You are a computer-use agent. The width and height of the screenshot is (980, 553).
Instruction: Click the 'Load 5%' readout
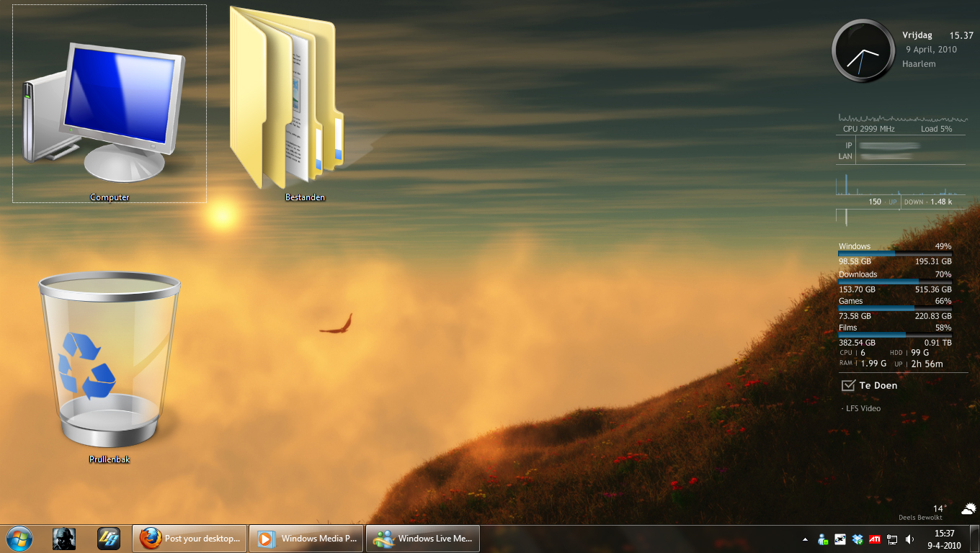coord(936,129)
